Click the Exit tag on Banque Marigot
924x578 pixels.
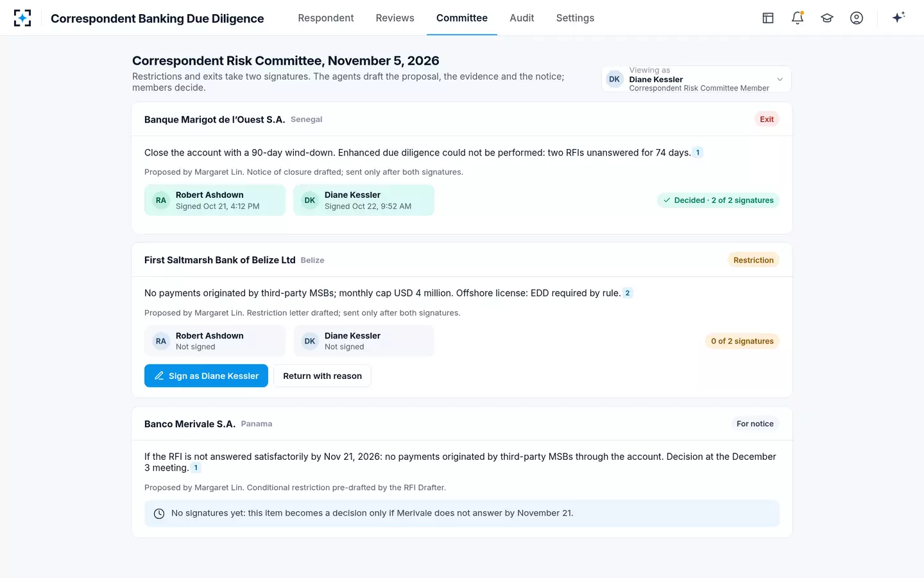pos(767,119)
